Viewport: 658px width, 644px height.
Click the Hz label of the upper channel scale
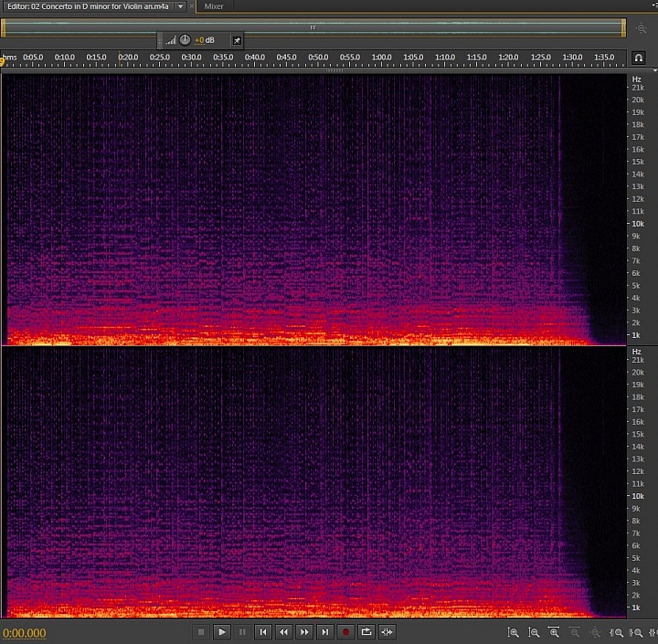click(637, 79)
